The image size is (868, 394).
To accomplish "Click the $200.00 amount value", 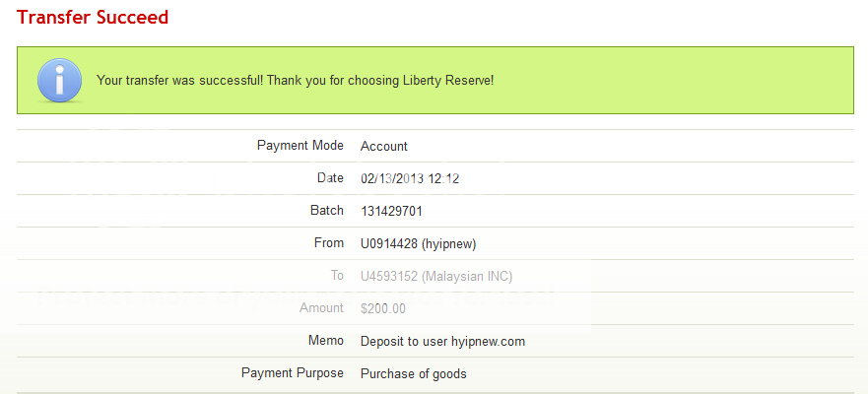I will 383,309.
